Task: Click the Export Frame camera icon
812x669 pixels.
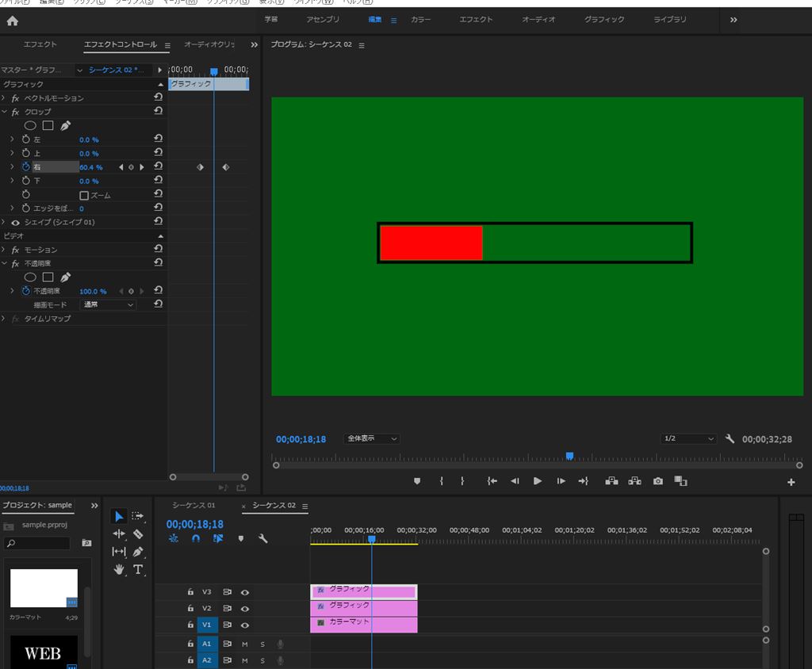Action: [657, 481]
